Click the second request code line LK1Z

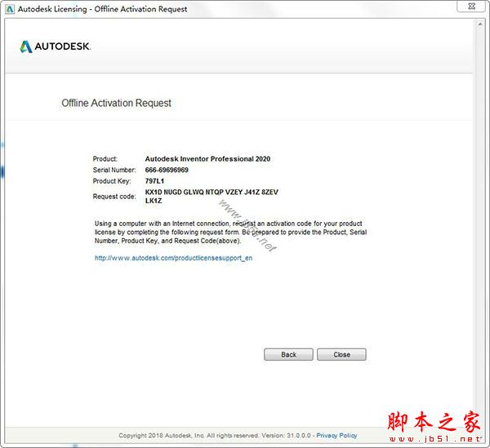[x=154, y=201]
